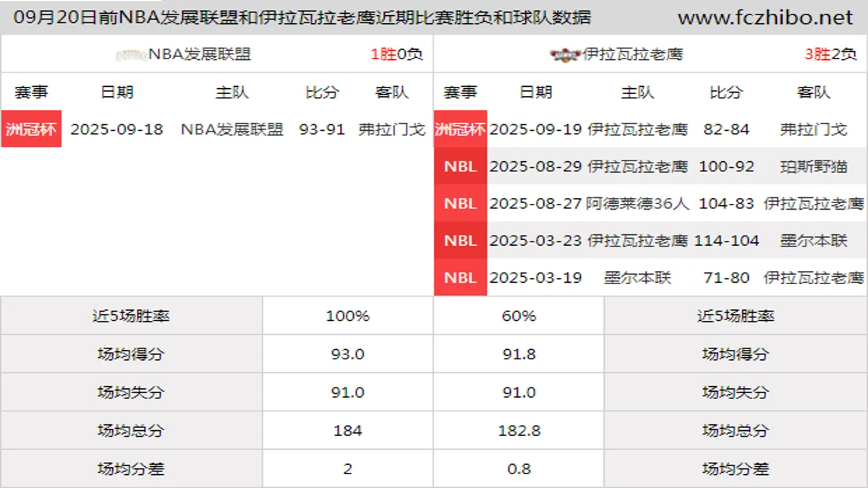This screenshot has height=488, width=868.
Task: Select the 114-104 score against 墨尔本联
Action: pyautogui.click(x=726, y=241)
